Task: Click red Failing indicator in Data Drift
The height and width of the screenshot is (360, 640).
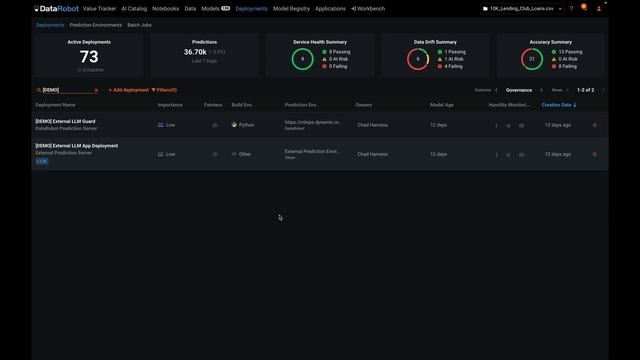Action: pos(440,66)
